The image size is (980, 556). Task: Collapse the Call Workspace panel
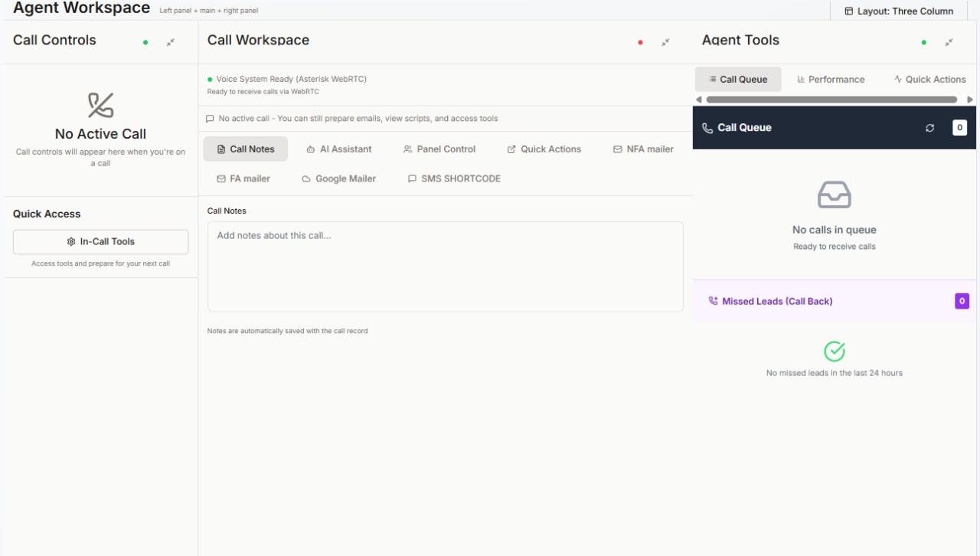click(x=665, y=42)
